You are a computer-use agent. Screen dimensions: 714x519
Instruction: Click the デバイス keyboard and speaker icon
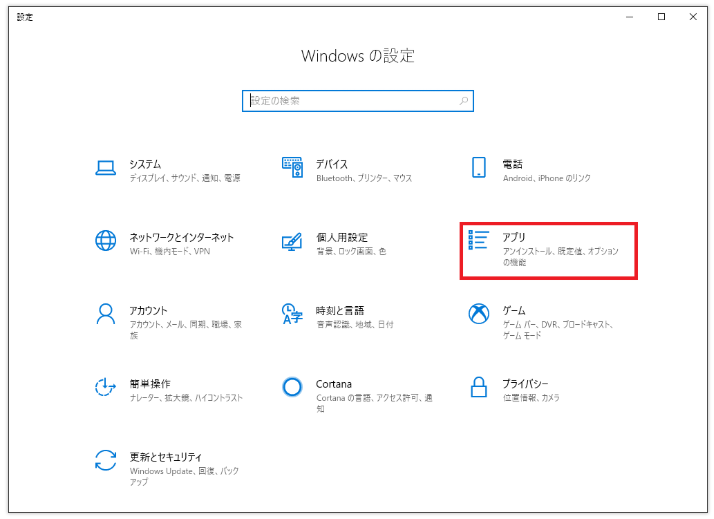coord(292,167)
